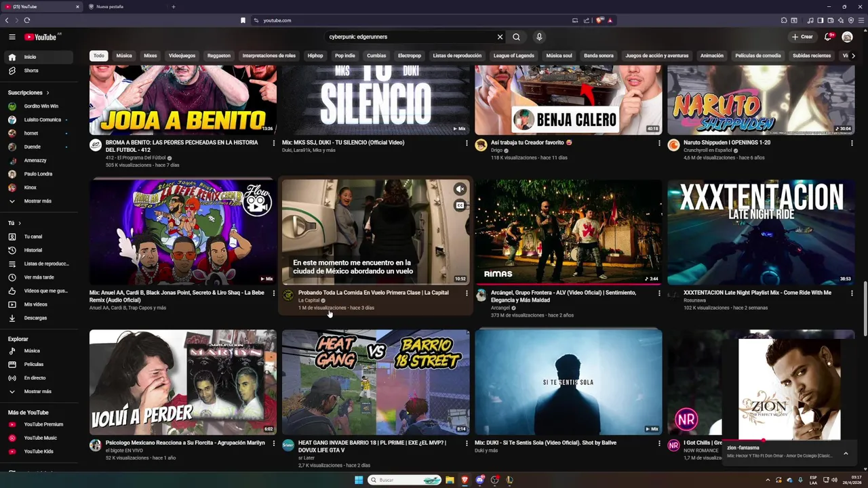Bookmark the page from the address bar
Screen dimensions: 868x488
click(x=243, y=20)
